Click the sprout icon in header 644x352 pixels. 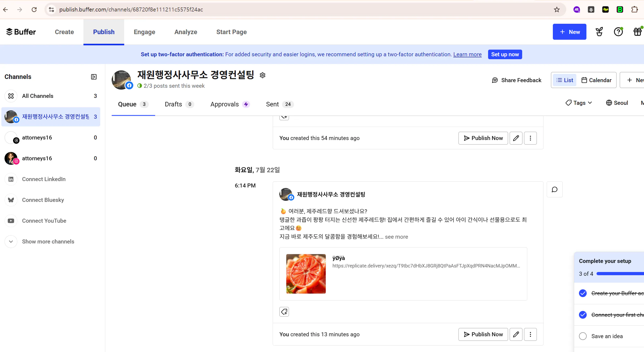(599, 32)
